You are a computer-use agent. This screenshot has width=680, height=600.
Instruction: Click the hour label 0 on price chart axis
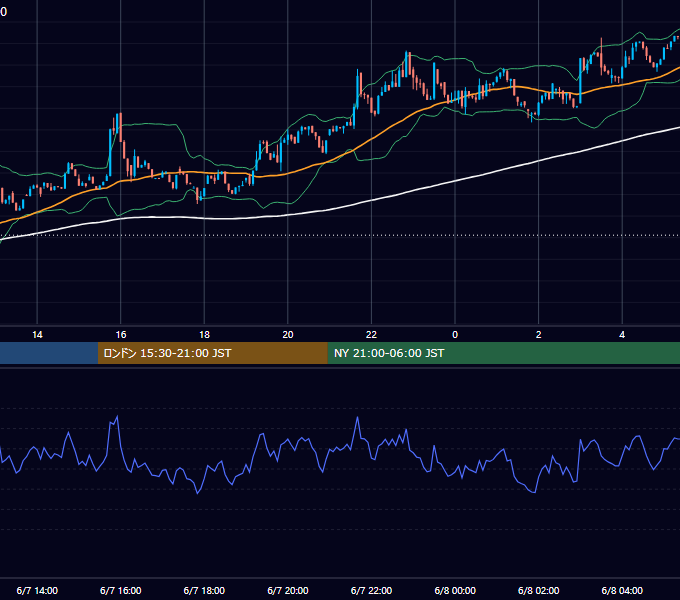pos(455,335)
